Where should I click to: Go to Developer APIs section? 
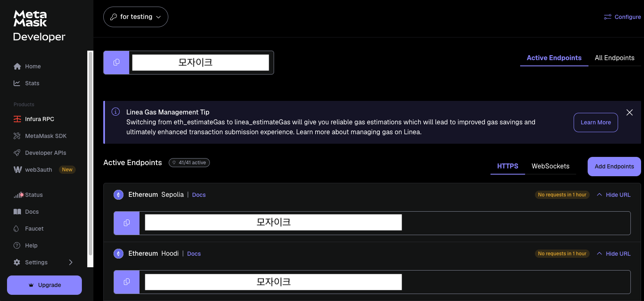pyautogui.click(x=45, y=153)
